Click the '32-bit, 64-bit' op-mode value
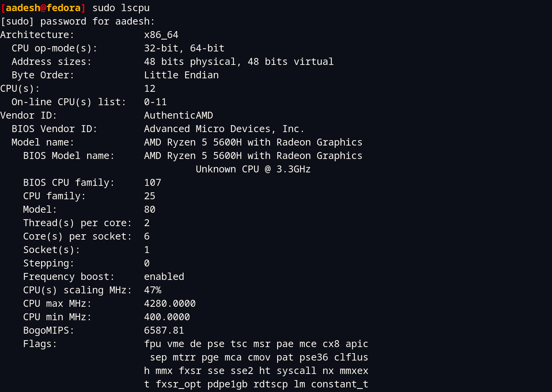The image size is (552, 392). 184,48
